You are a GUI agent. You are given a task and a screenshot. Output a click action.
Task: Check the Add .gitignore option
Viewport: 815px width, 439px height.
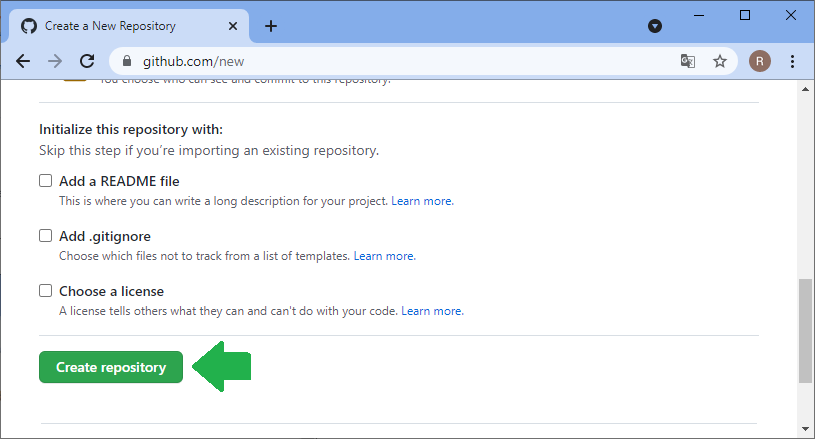pyautogui.click(x=45, y=236)
